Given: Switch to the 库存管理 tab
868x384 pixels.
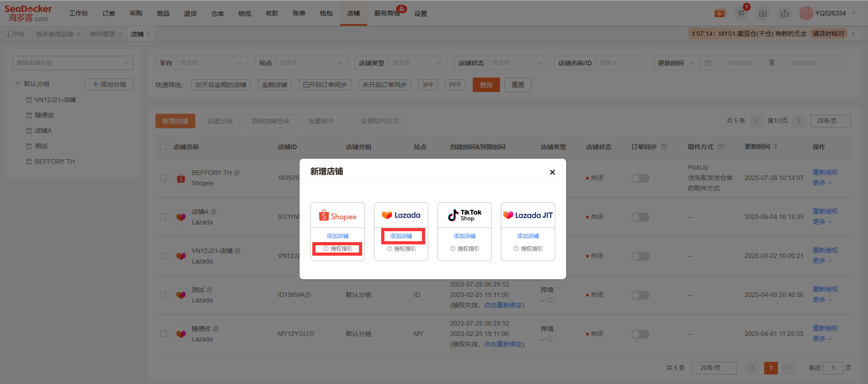Looking at the screenshot, I should (x=102, y=34).
